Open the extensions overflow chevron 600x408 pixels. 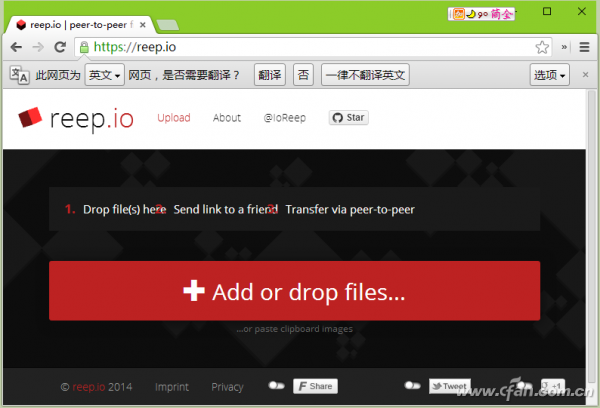[564, 47]
